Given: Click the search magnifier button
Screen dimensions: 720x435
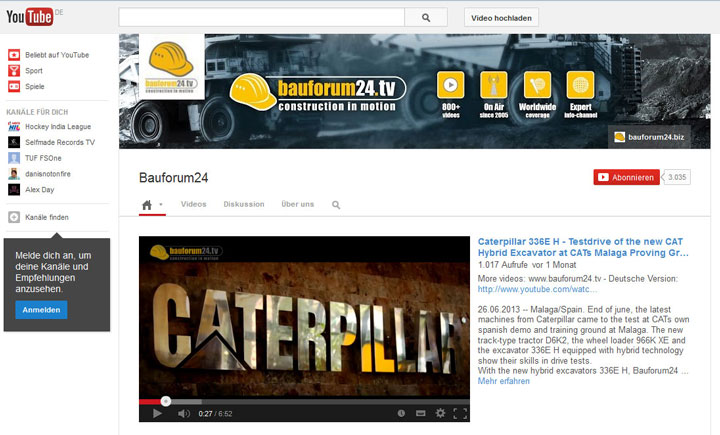Looking at the screenshot, I should click(x=426, y=17).
